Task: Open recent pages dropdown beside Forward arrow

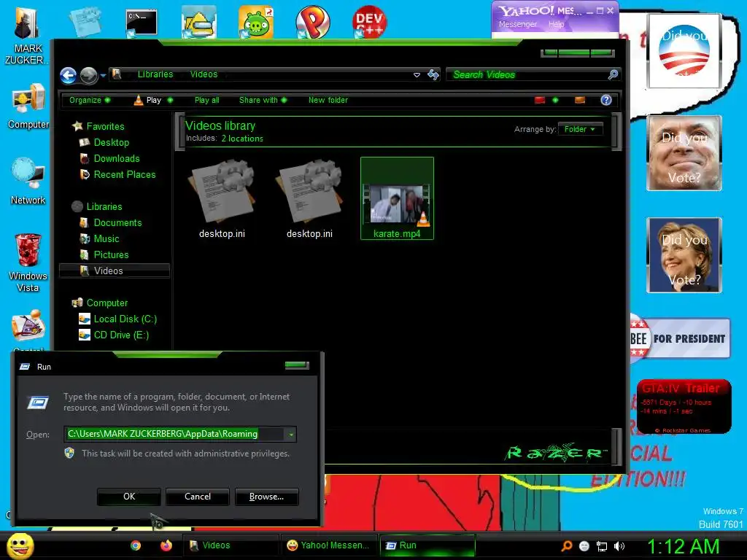Action: tap(103, 75)
